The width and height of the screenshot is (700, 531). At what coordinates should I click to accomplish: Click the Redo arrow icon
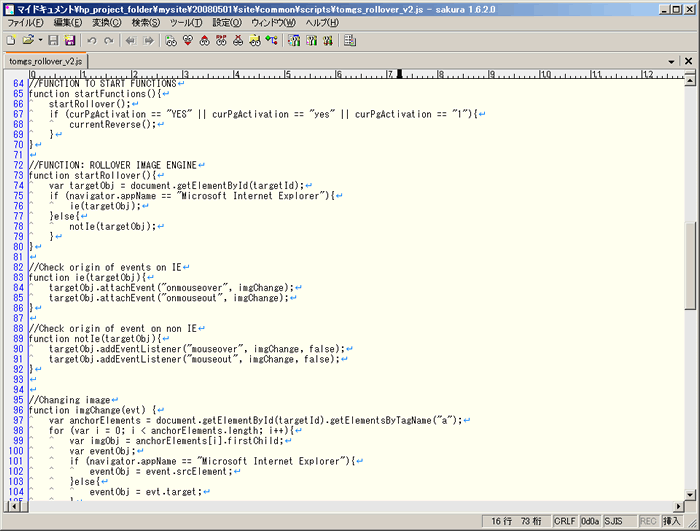pos(108,41)
